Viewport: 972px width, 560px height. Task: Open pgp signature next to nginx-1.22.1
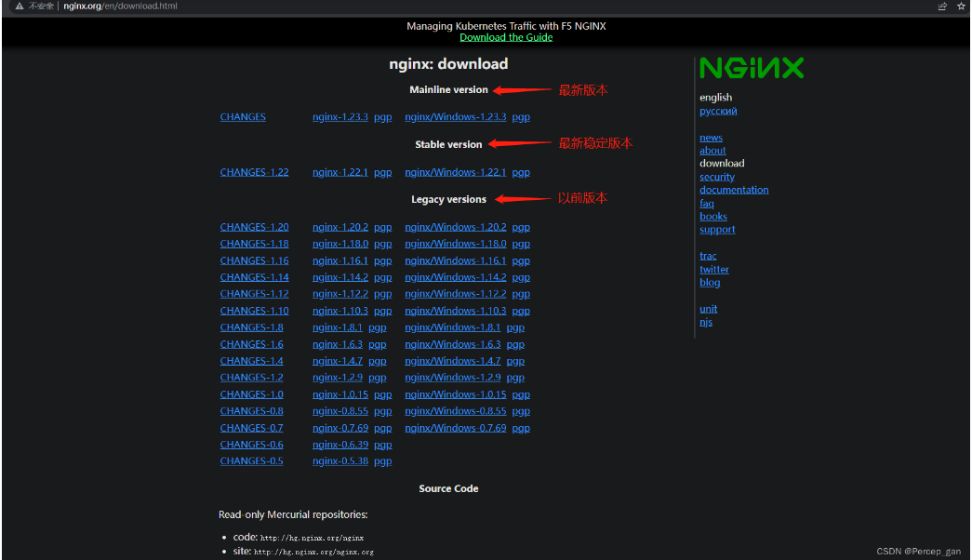click(x=382, y=172)
